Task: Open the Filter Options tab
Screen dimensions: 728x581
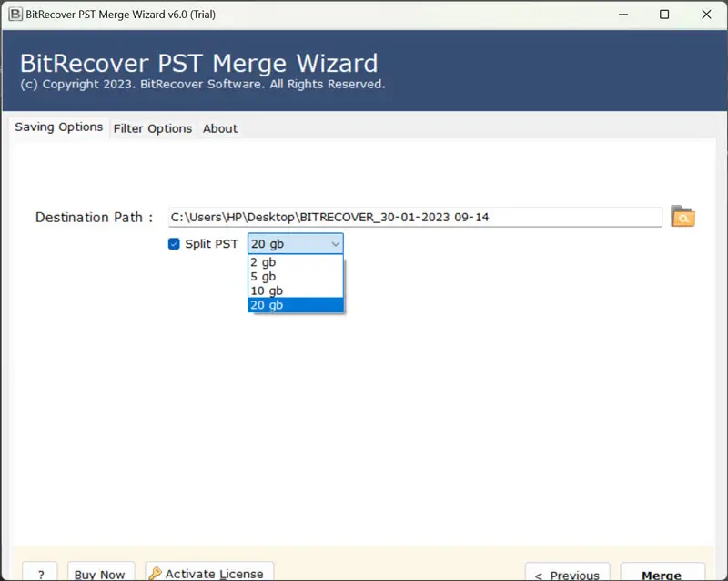Action: [152, 128]
